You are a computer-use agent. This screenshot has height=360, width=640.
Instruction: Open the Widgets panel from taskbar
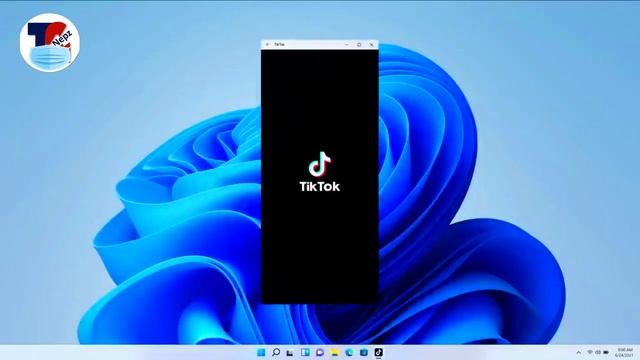point(305,352)
